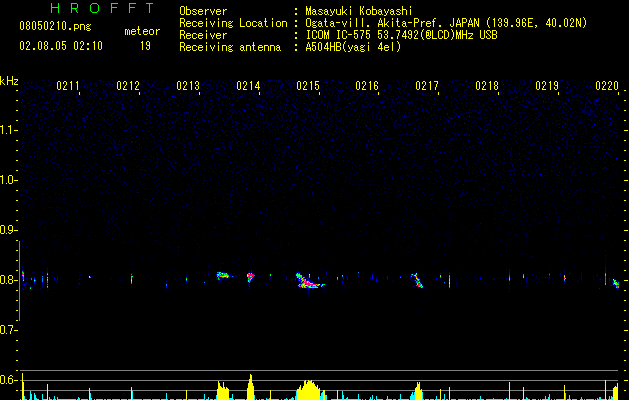Click the yellow intensity peak below the 0217 echo
629x400 pixels.
(418, 391)
